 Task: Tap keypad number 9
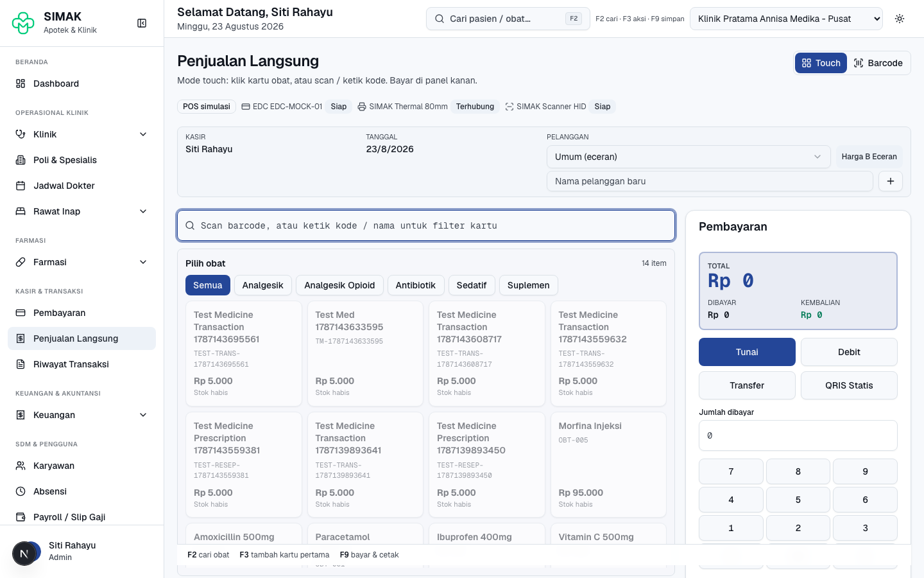pos(865,471)
